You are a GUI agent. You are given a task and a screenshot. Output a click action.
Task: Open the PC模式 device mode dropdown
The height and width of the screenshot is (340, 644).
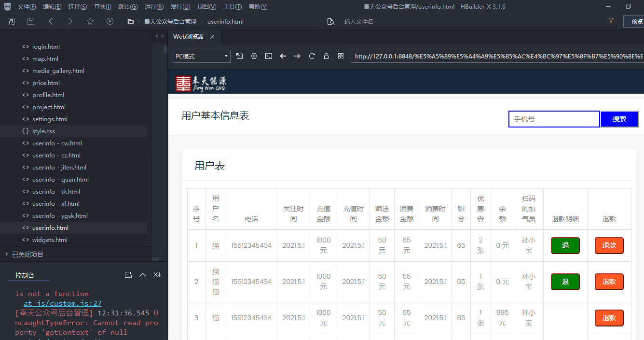pyautogui.click(x=202, y=56)
